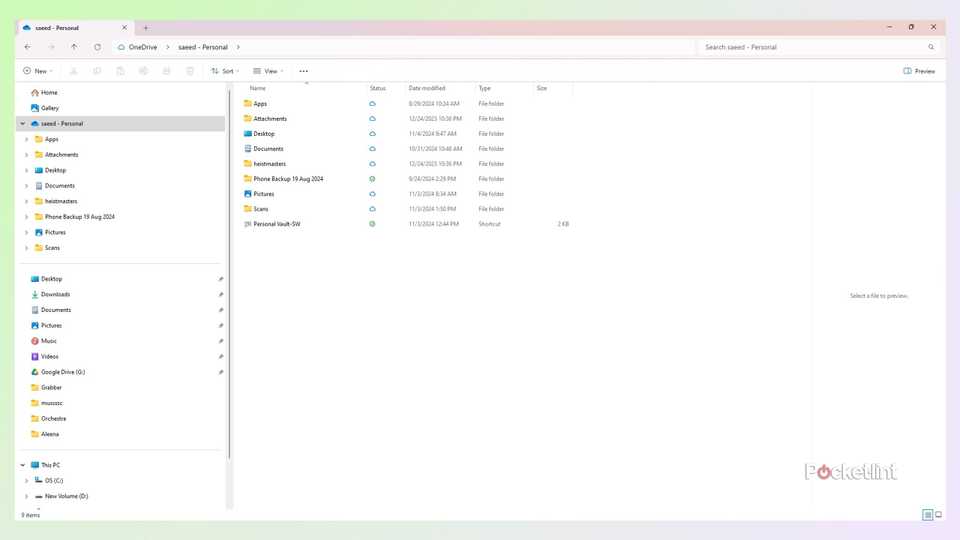The width and height of the screenshot is (960, 540).
Task: Expand the Attachments tree node in sidebar
Action: (x=26, y=155)
